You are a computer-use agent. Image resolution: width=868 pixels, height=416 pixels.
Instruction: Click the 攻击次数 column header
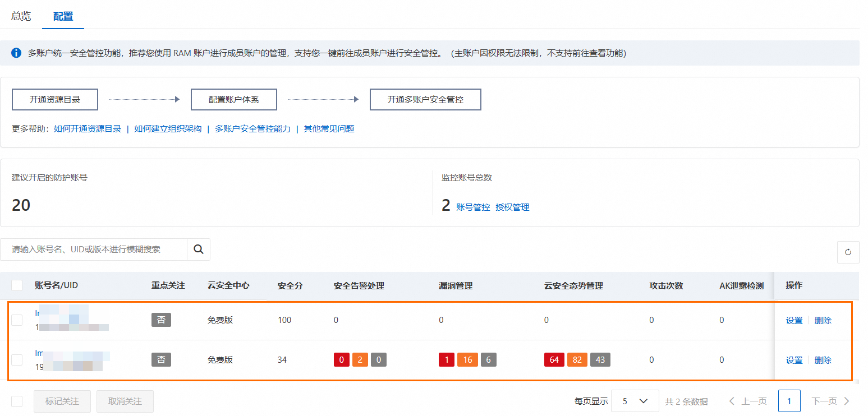[x=666, y=285]
